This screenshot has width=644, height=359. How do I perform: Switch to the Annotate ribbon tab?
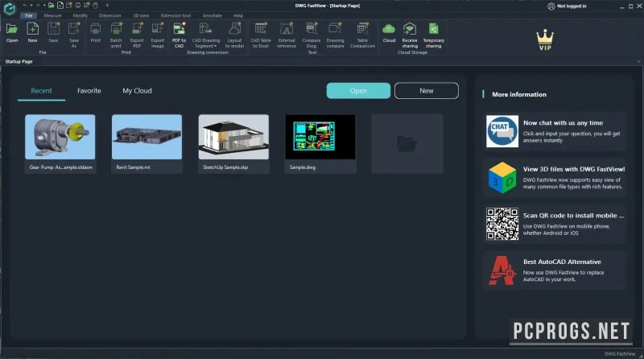coord(212,15)
